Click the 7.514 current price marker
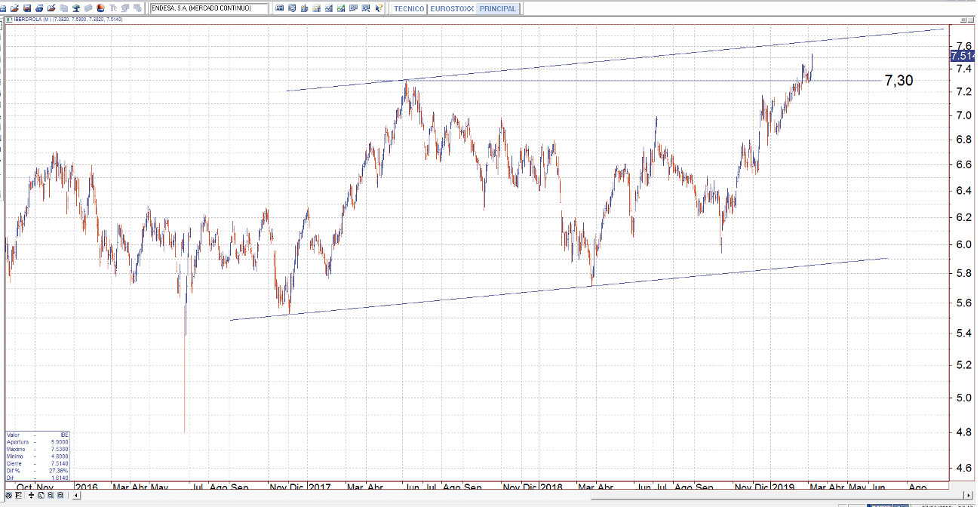 click(x=963, y=56)
